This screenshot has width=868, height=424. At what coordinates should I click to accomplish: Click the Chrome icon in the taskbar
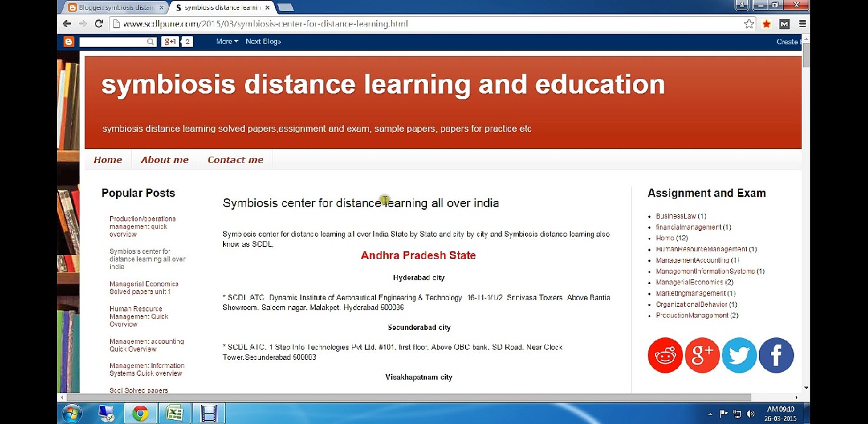pos(140,413)
